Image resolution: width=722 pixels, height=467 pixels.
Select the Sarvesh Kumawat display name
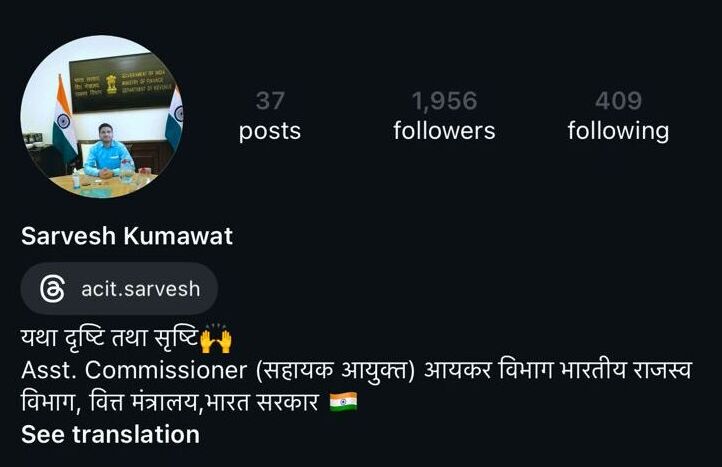pyautogui.click(x=127, y=236)
